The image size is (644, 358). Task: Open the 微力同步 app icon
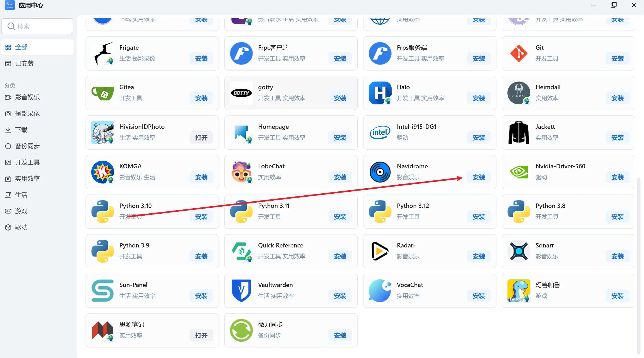(x=241, y=330)
